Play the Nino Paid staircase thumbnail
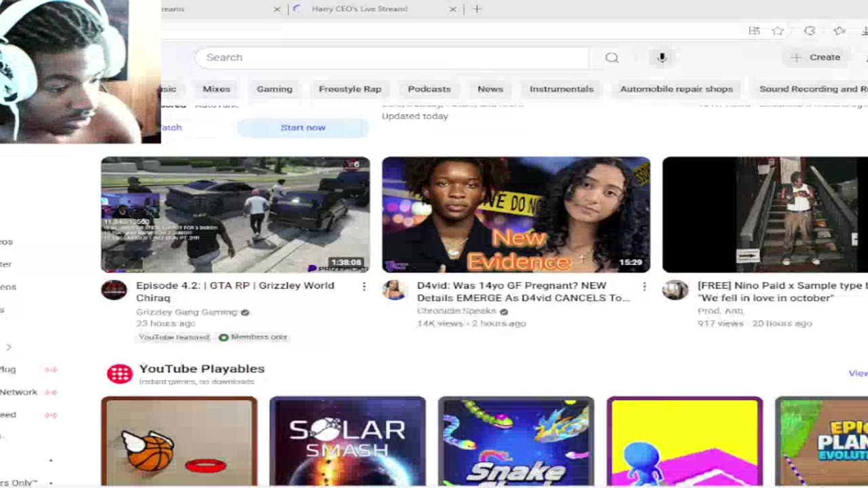The width and height of the screenshot is (868, 488). (x=765, y=215)
